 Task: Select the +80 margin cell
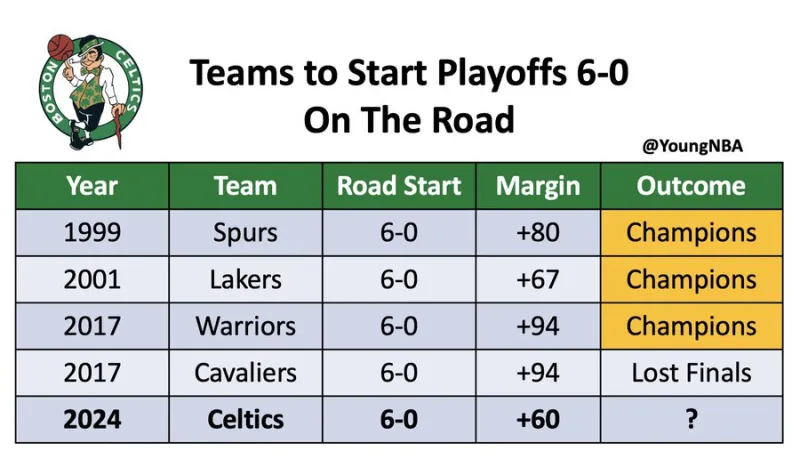pos(538,233)
